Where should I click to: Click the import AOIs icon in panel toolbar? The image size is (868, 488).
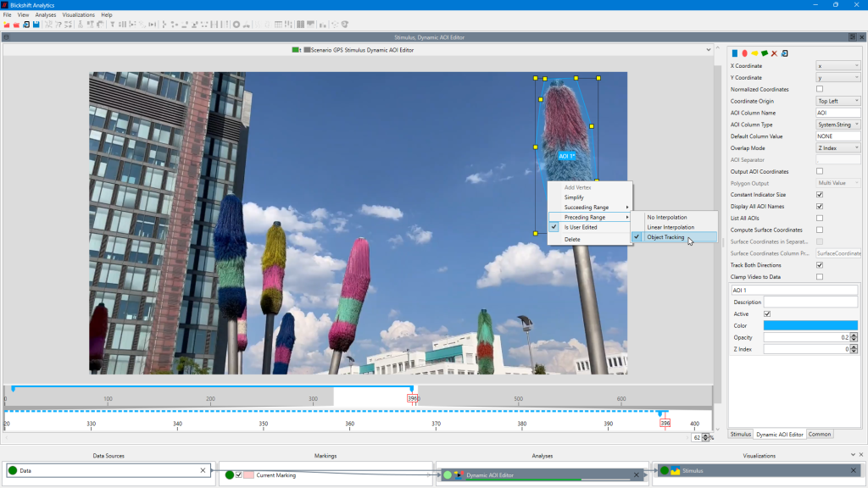[x=784, y=53]
